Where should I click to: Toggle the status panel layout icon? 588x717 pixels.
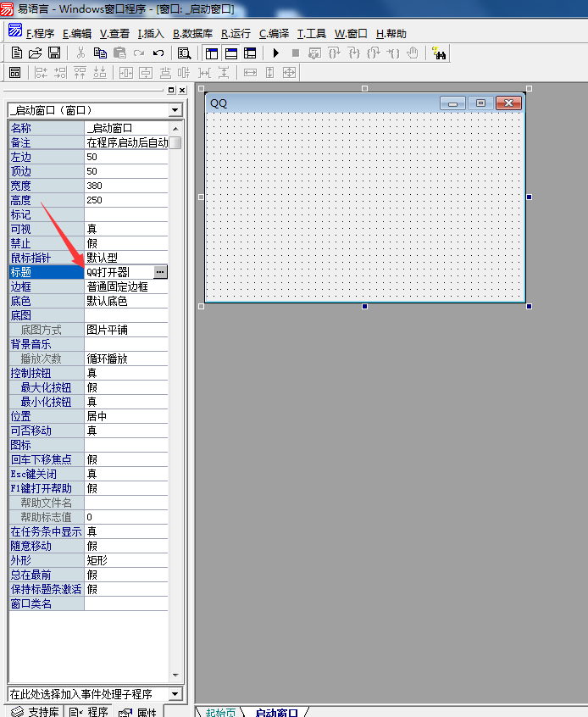(x=231, y=53)
